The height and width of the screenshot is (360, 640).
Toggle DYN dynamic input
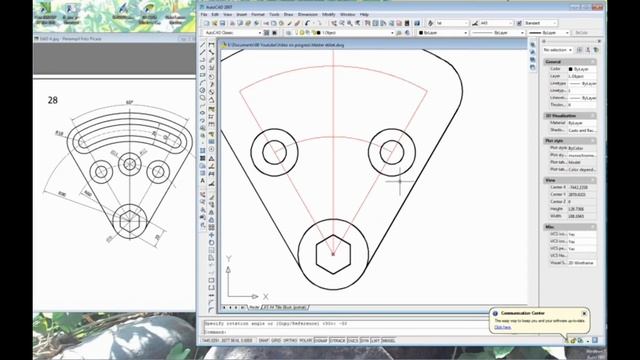365,340
